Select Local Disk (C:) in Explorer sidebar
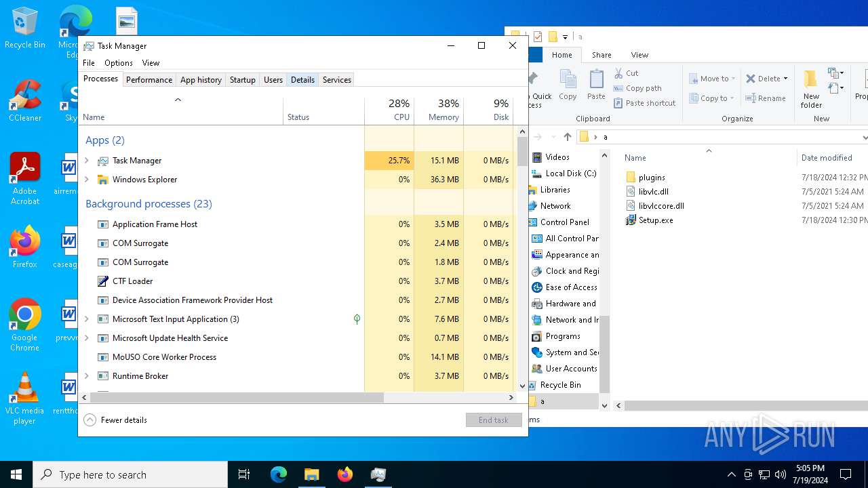Image resolution: width=868 pixels, height=488 pixels. 564,174
